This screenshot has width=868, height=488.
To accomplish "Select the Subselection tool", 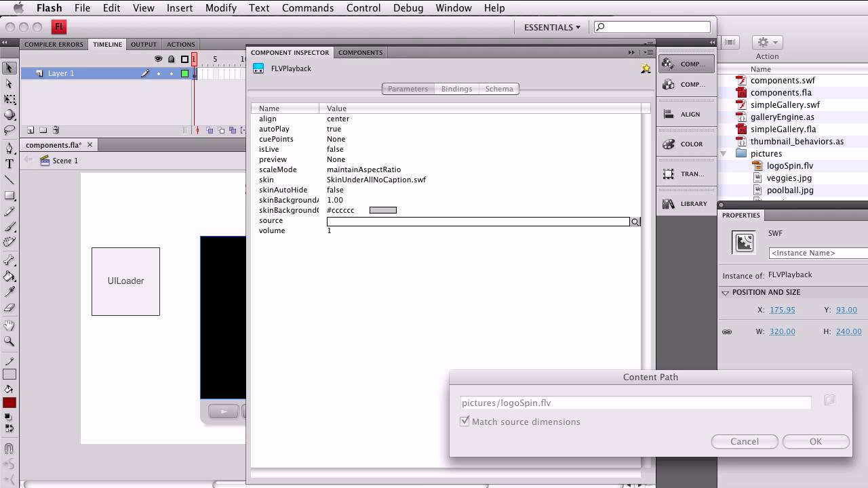I will [9, 84].
